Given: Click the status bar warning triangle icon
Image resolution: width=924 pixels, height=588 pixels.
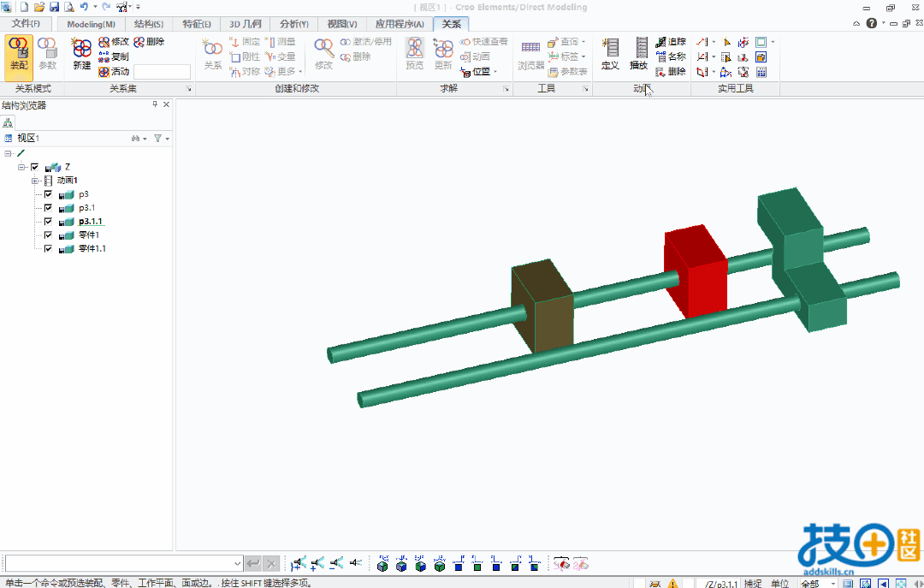Looking at the screenshot, I should (x=673, y=583).
